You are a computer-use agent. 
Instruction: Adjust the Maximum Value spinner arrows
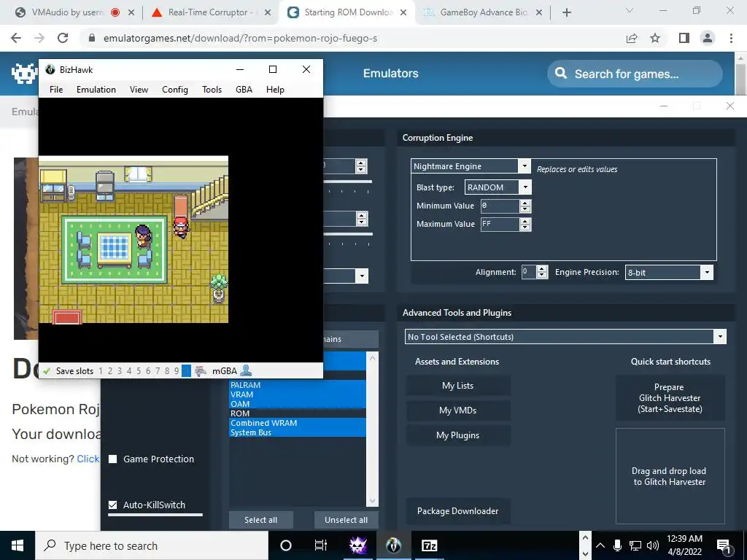[x=525, y=224]
